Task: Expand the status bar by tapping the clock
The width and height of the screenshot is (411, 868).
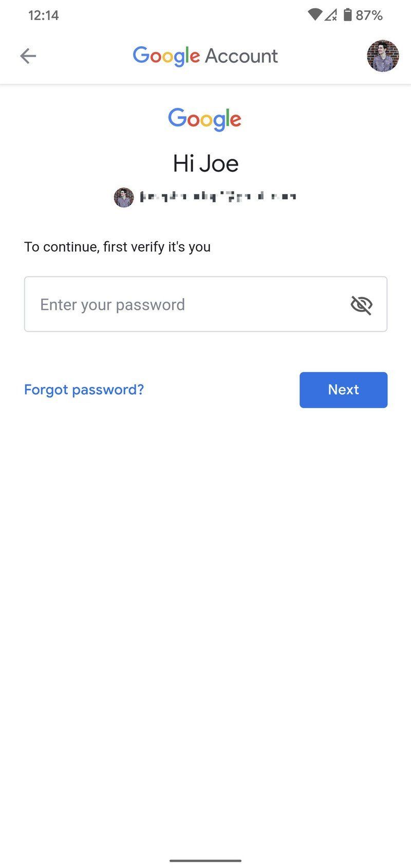Action: (44, 15)
